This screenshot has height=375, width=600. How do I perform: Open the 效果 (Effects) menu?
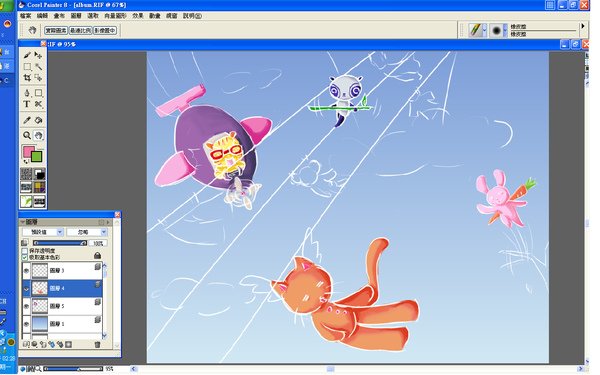pyautogui.click(x=138, y=16)
